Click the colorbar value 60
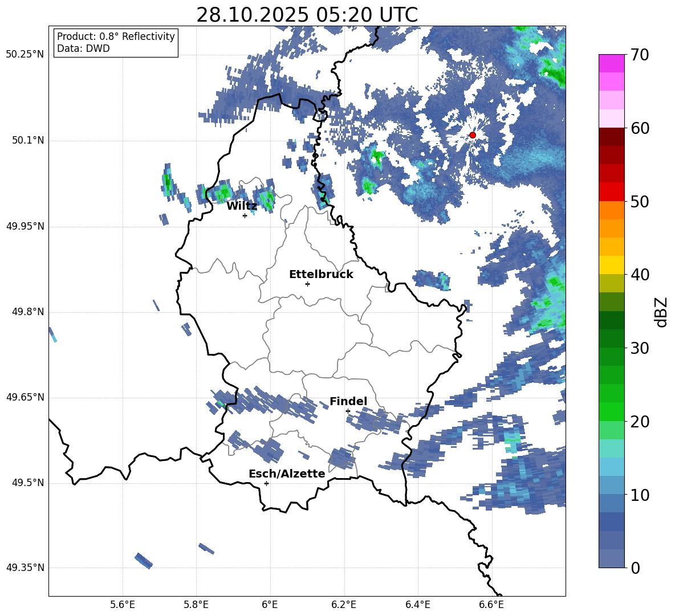 tap(640, 128)
